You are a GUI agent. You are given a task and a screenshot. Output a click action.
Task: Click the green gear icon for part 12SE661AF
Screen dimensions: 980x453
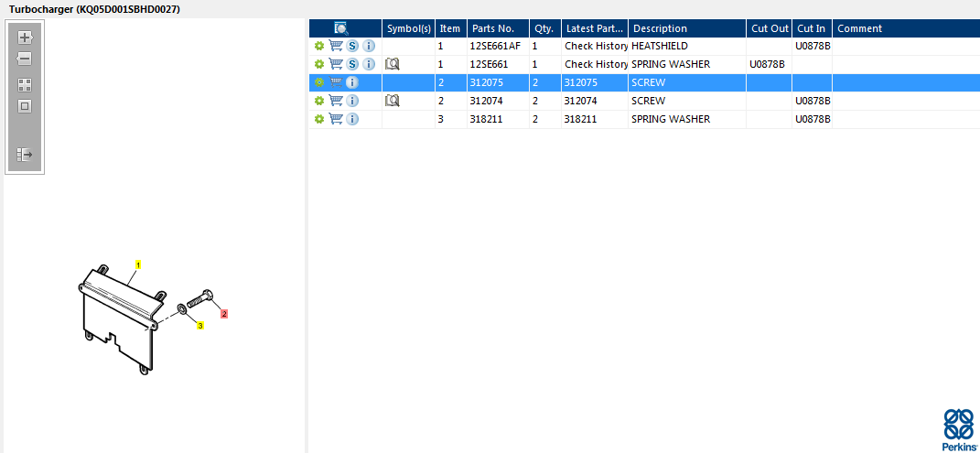(x=318, y=47)
